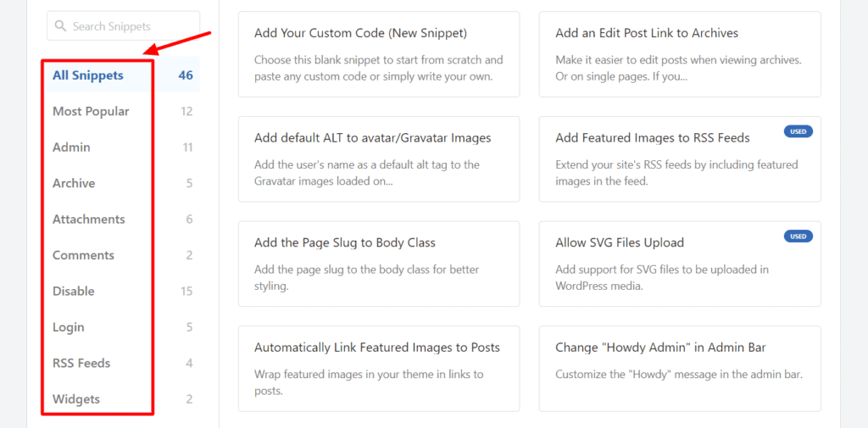Select the All Snippets category
Image resolution: width=868 pixels, height=428 pixels.
click(88, 75)
